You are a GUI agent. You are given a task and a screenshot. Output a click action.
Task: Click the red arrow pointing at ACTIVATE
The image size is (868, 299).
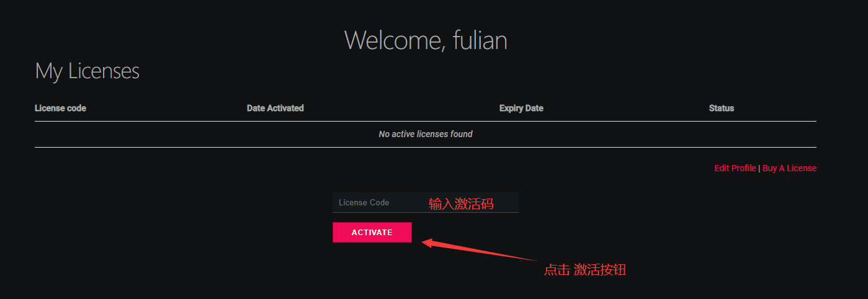coord(480,249)
